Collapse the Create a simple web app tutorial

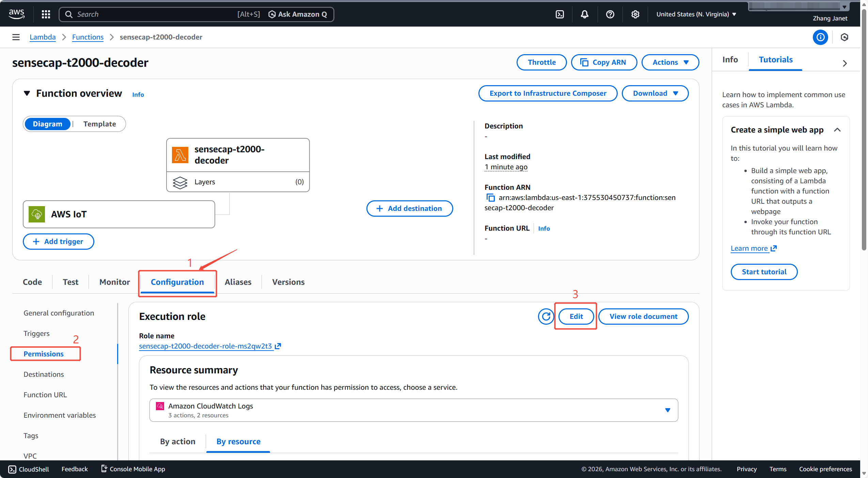point(837,130)
